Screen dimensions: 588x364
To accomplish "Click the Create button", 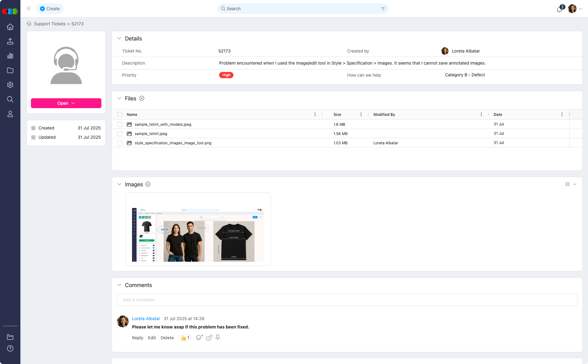I will pos(50,9).
